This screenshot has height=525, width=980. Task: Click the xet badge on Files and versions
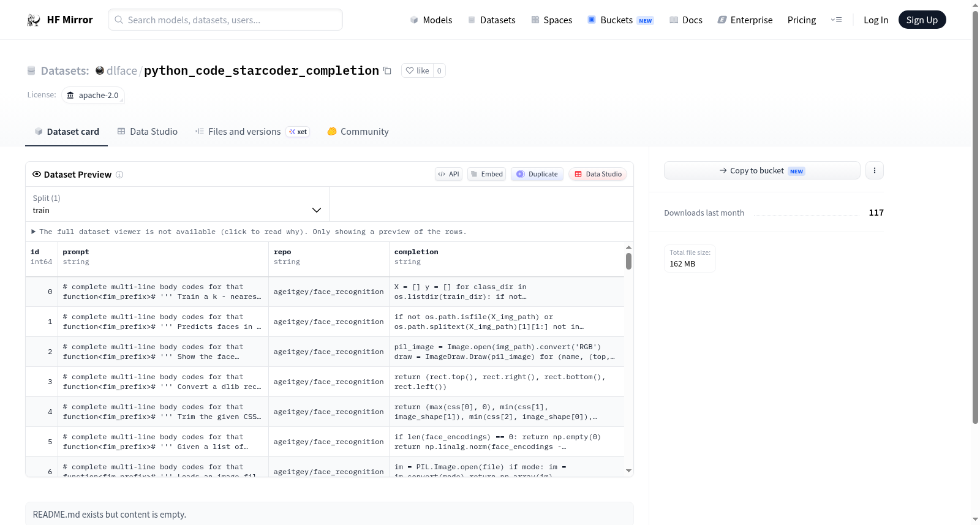(298, 132)
